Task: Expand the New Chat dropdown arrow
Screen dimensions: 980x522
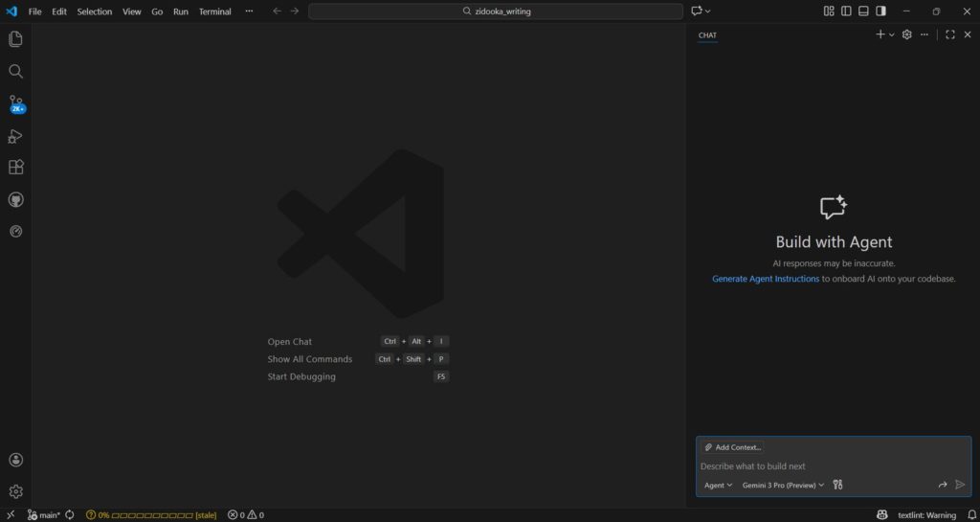Action: [x=892, y=34]
